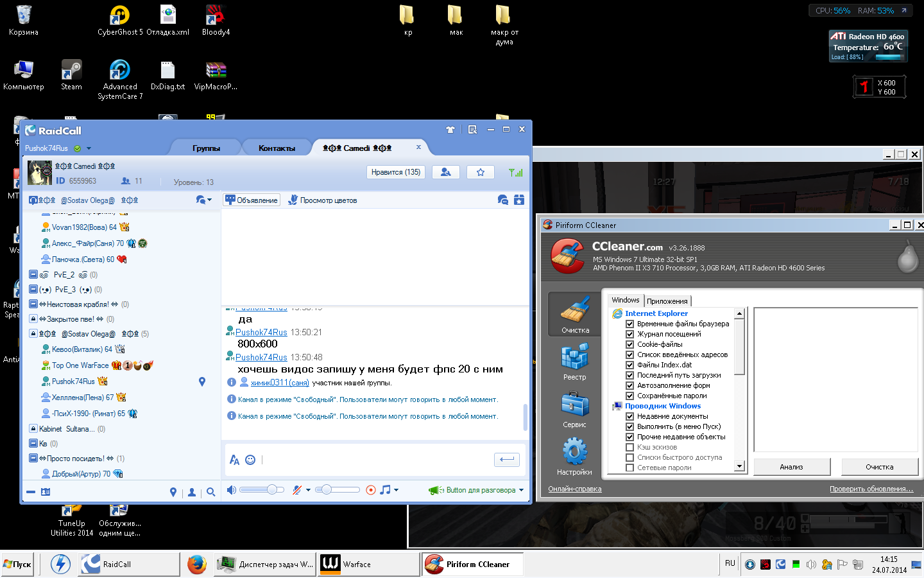Uncheck Сохранённые пароли checkbox
Screen dimensions: 924x578
[x=630, y=396]
